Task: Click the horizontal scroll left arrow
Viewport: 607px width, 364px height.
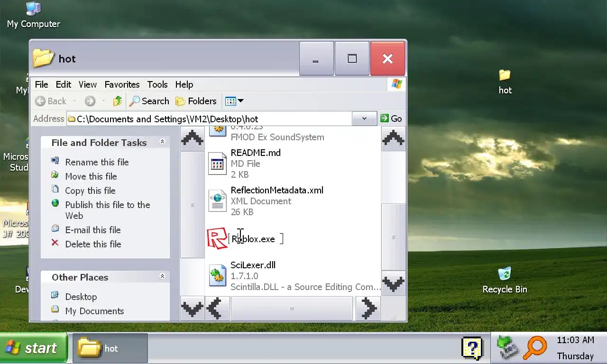Action: [218, 309]
